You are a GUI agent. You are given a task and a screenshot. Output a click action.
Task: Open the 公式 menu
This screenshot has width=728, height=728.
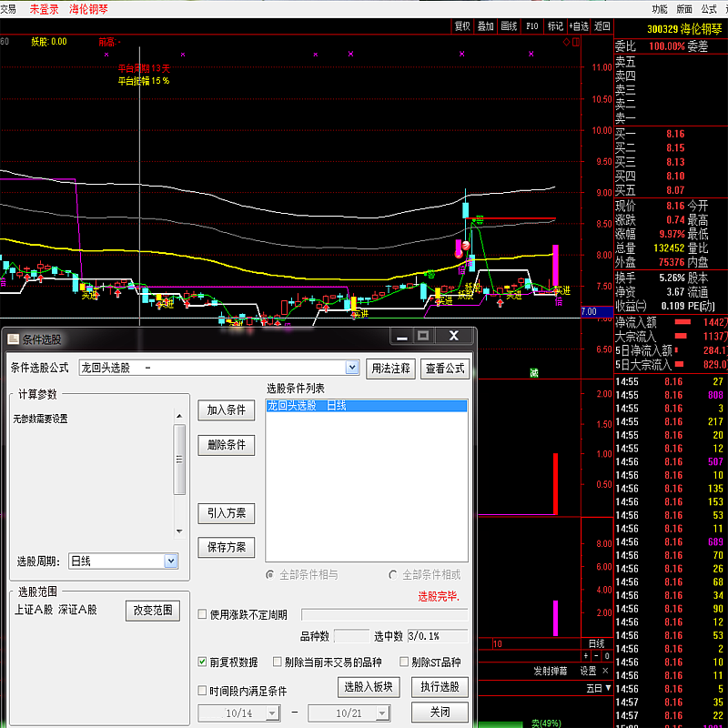[709, 9]
